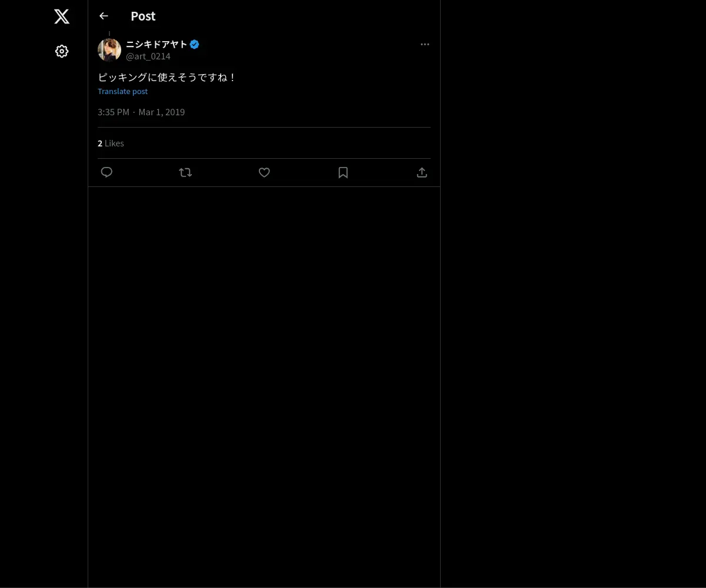Bookmark this post
This screenshot has height=588, width=706.
[343, 172]
